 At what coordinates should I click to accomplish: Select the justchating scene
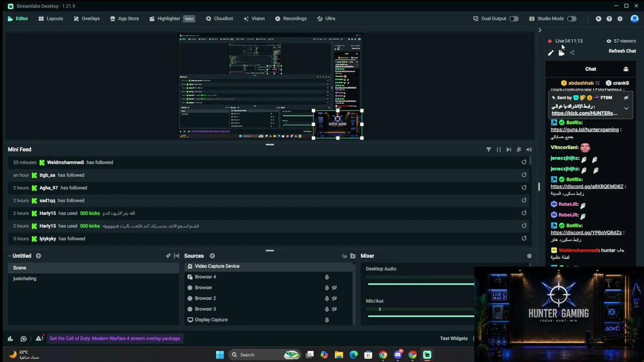coord(93,279)
